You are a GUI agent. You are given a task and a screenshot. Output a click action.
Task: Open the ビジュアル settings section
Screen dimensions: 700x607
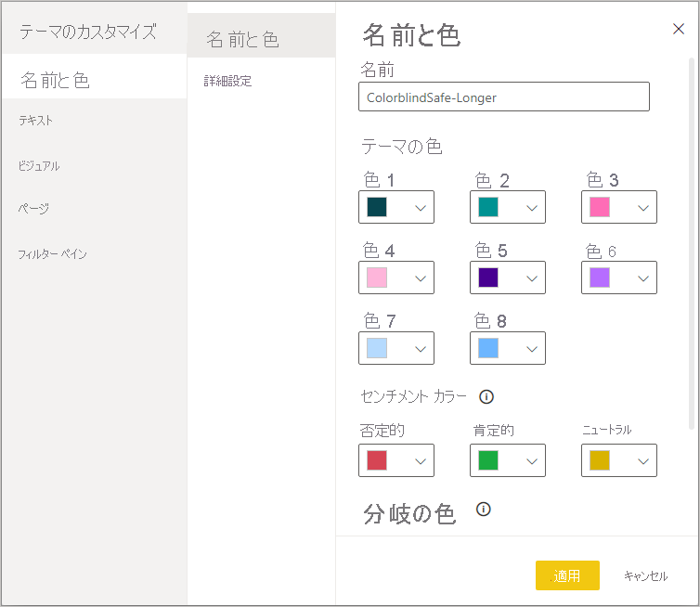click(x=39, y=165)
